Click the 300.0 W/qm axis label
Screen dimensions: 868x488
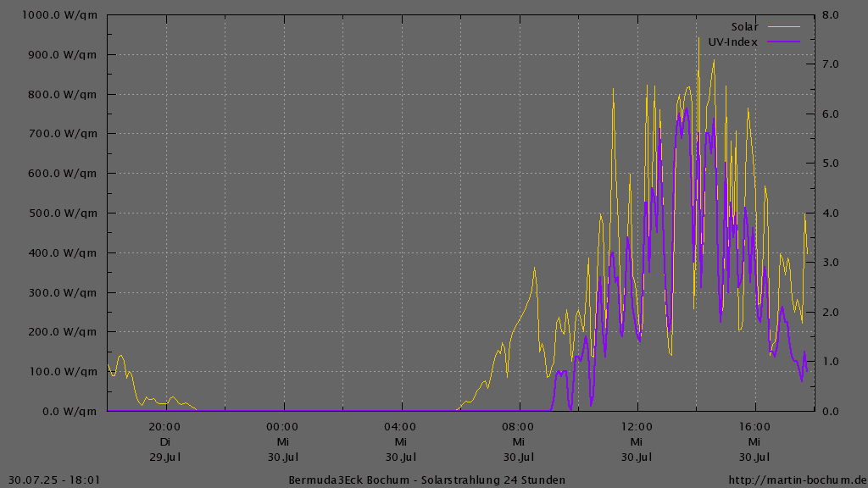click(x=63, y=292)
